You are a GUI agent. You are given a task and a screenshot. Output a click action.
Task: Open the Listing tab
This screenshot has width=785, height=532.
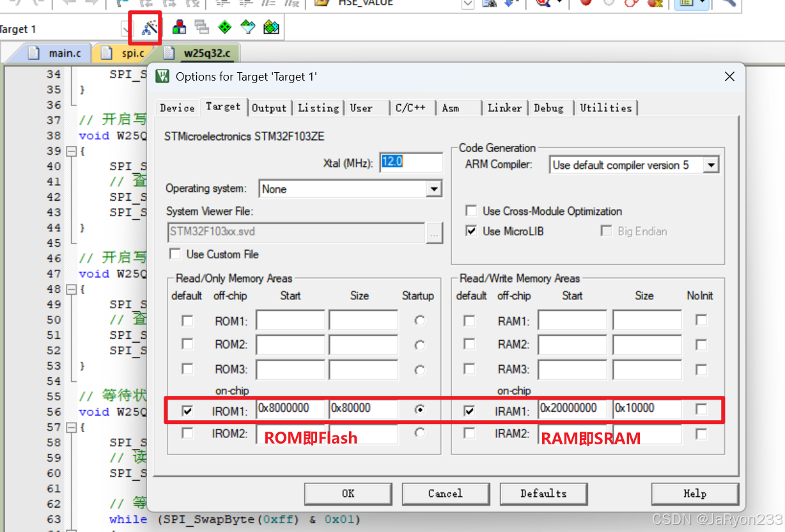pos(318,108)
